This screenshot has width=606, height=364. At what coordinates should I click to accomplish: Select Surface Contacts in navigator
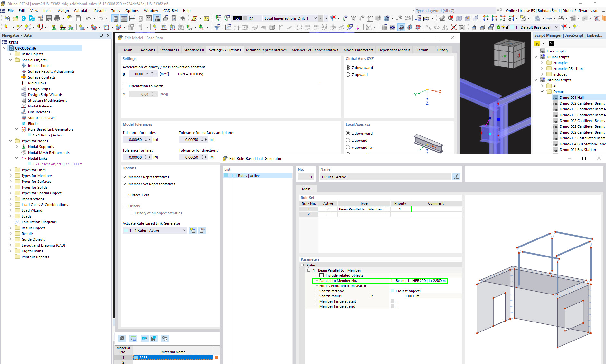[42, 77]
